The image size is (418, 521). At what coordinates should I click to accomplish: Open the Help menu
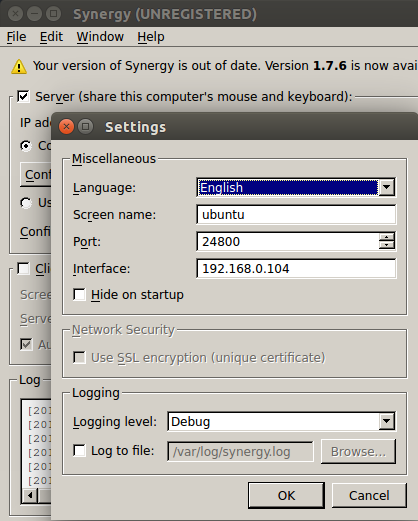151,37
